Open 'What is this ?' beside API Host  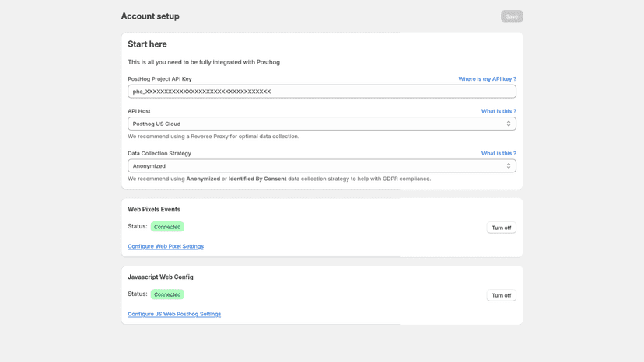(x=499, y=111)
